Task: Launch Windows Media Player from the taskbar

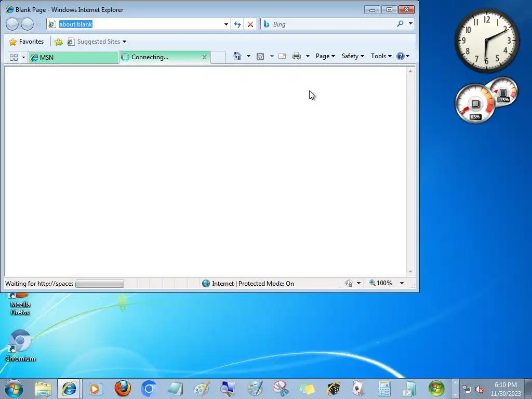Action: click(96, 389)
